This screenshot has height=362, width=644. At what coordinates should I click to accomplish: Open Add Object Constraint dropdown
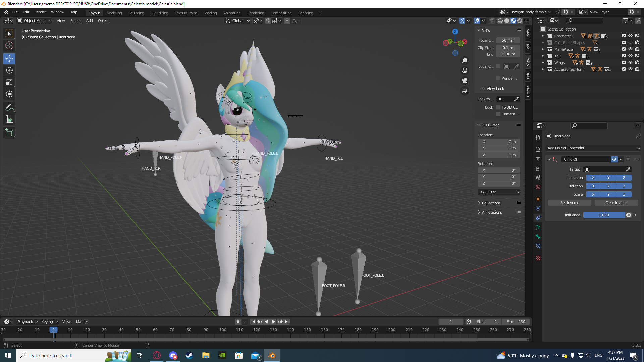pos(593,148)
